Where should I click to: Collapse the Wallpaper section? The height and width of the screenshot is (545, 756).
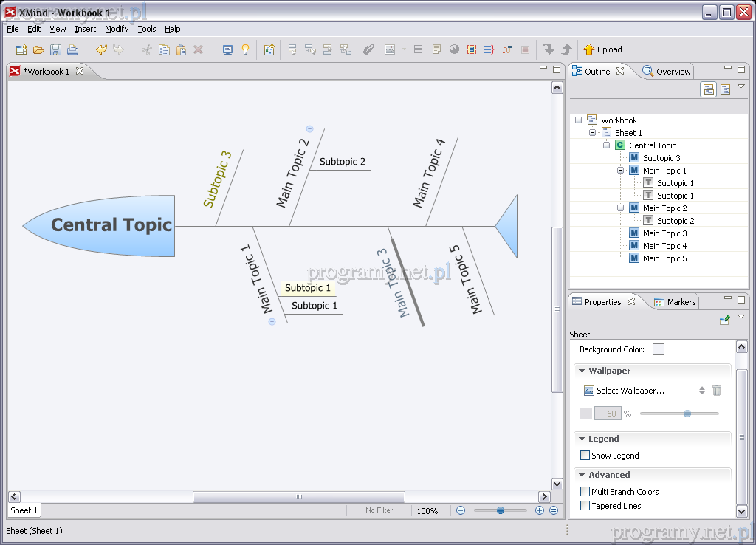pyautogui.click(x=582, y=371)
